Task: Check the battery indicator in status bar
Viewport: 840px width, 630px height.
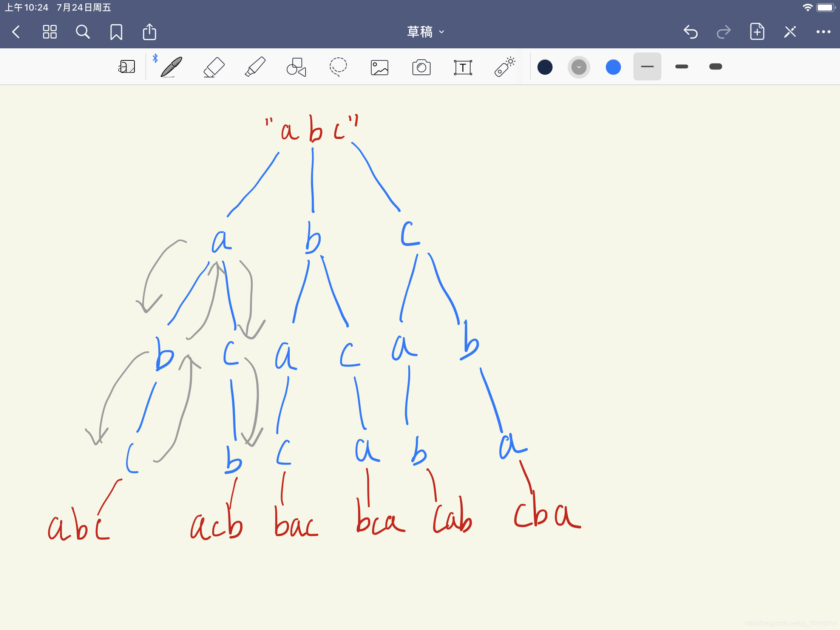Action: [x=826, y=8]
